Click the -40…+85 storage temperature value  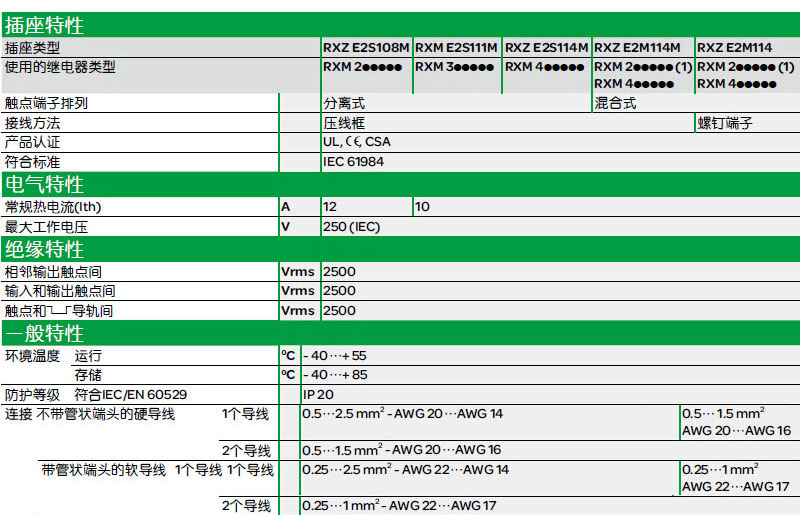click(x=335, y=375)
